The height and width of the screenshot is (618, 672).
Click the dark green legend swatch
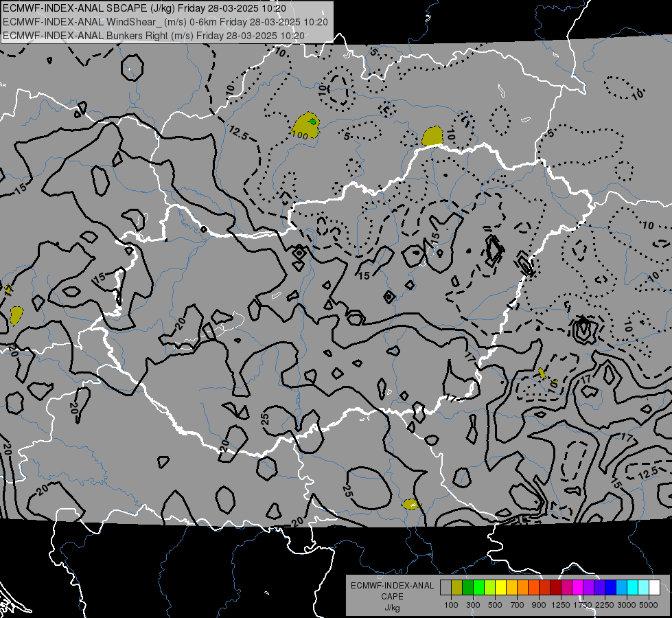coord(468,588)
